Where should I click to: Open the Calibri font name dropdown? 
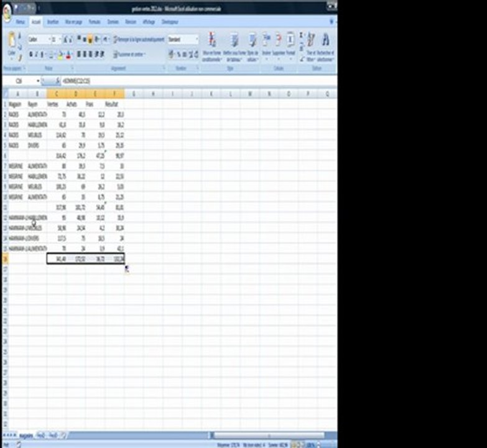coord(49,39)
